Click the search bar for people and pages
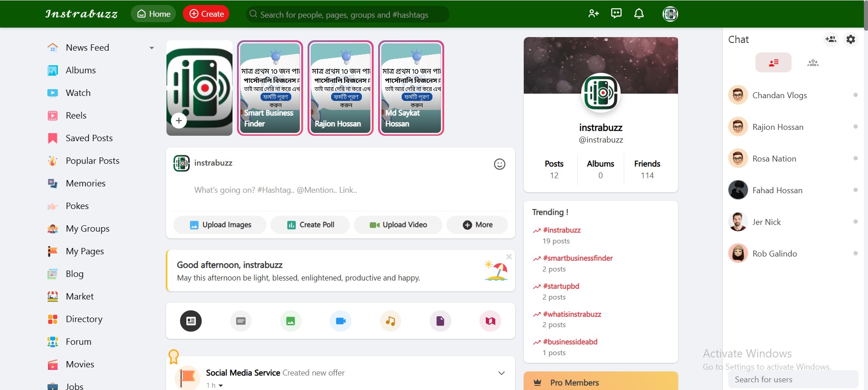The width and height of the screenshot is (868, 390). click(x=347, y=14)
